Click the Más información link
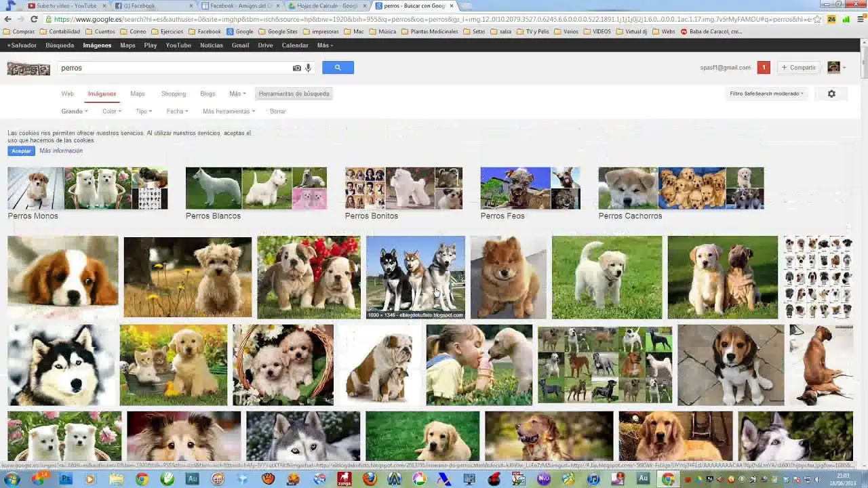This screenshot has height=488, width=868. (61, 150)
